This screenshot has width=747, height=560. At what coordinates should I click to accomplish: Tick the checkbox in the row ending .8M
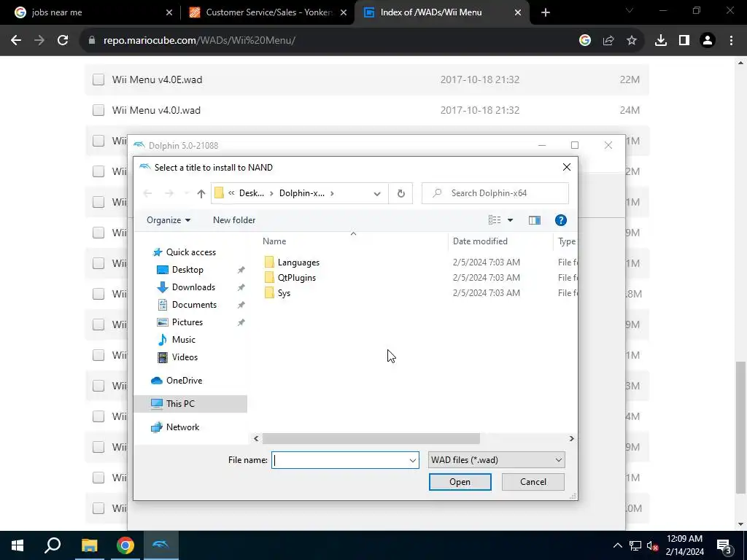click(x=98, y=294)
